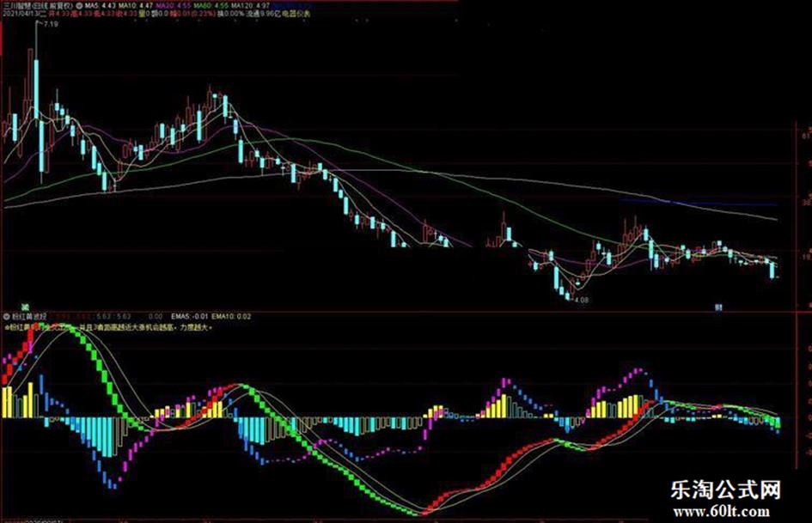The width and height of the screenshot is (812, 523).
Task: Click the stock name title at top left
Action: (x=38, y=6)
